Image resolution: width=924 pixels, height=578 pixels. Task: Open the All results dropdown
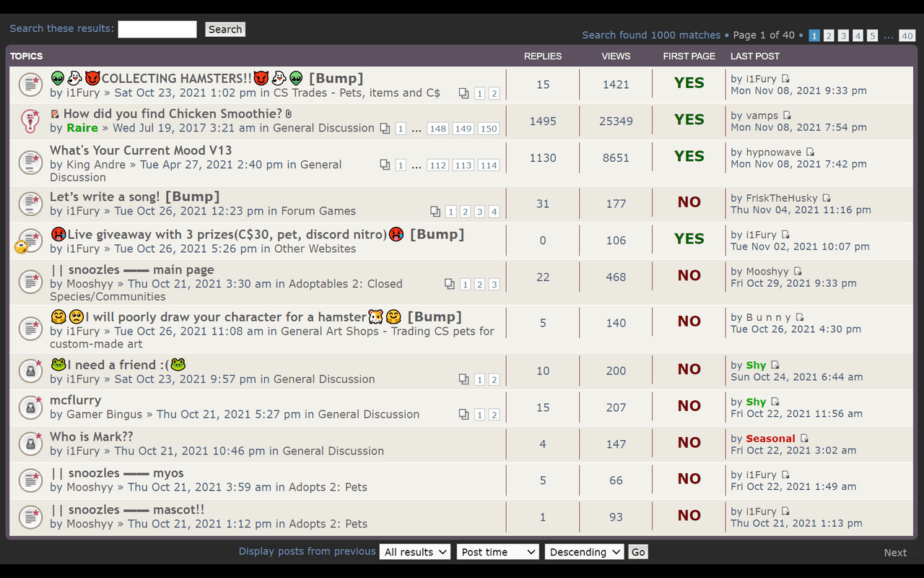[415, 552]
